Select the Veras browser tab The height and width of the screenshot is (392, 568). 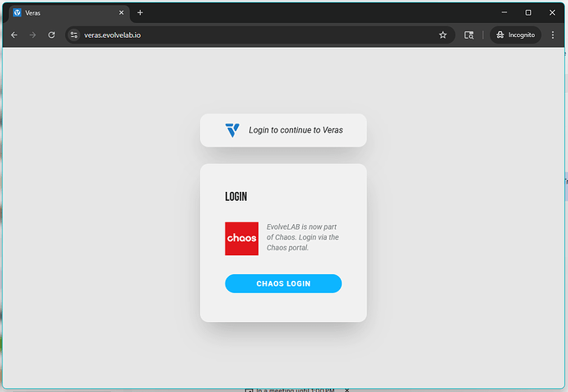(69, 13)
